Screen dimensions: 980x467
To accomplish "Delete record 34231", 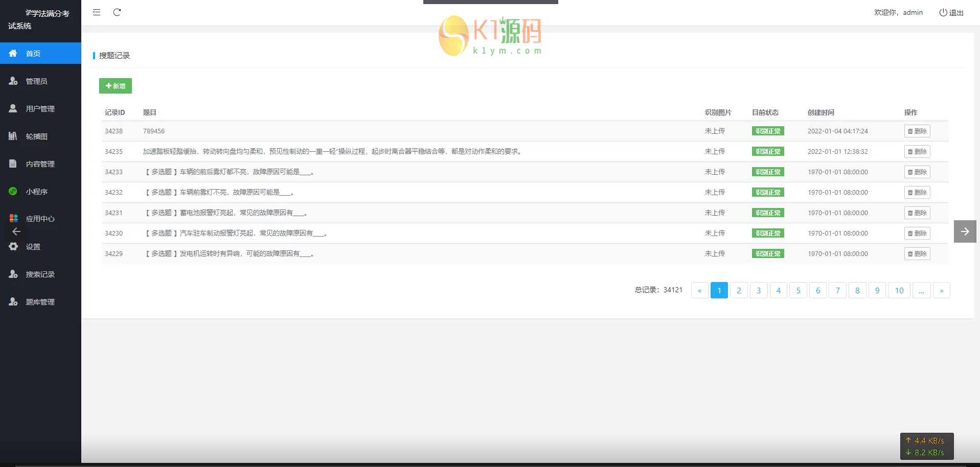I will click(917, 213).
